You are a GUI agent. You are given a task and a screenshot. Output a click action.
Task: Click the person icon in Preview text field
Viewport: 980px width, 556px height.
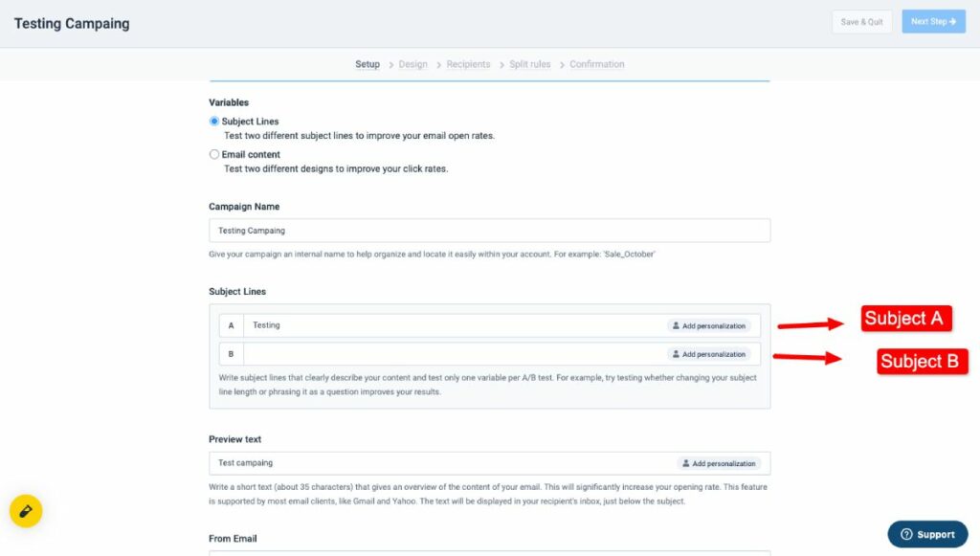pyautogui.click(x=686, y=463)
